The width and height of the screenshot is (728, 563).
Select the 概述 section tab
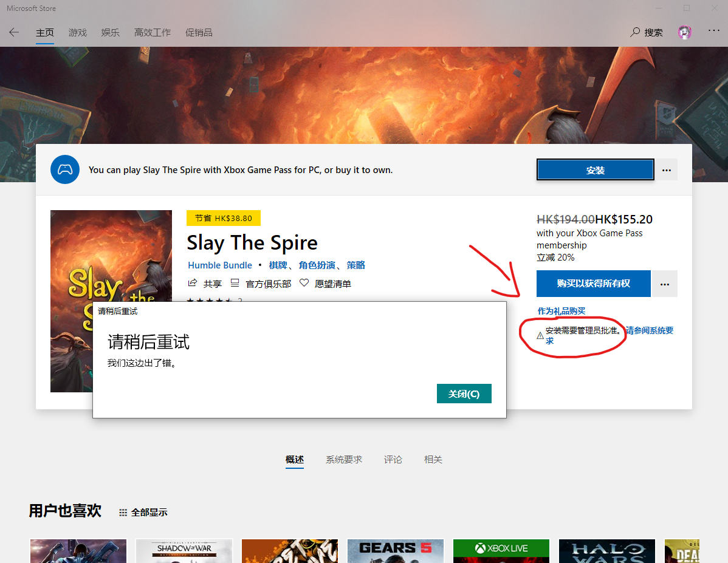294,460
